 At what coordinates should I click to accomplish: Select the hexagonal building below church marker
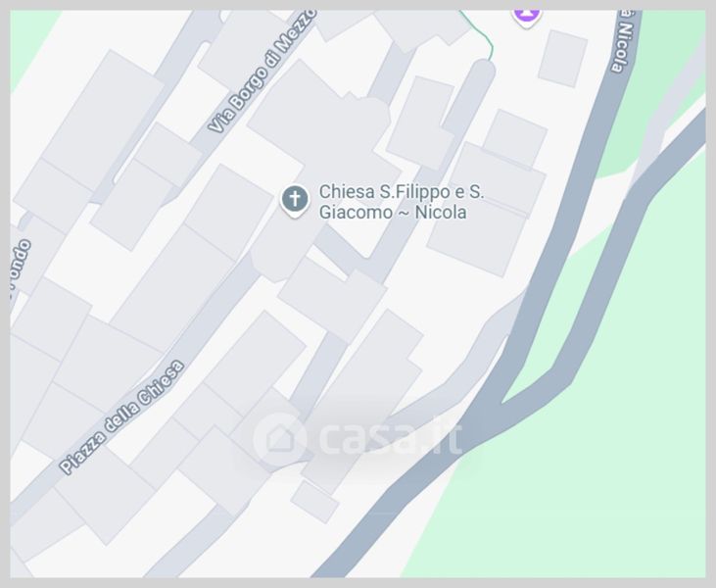tap(285, 247)
